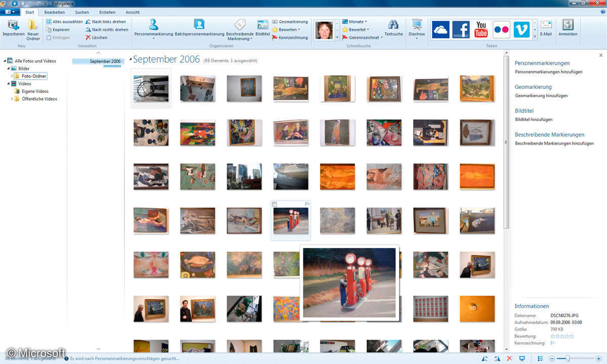Open the Beschreibende Markierung dropdown
This screenshot has height=364, width=607.
[x=240, y=29]
